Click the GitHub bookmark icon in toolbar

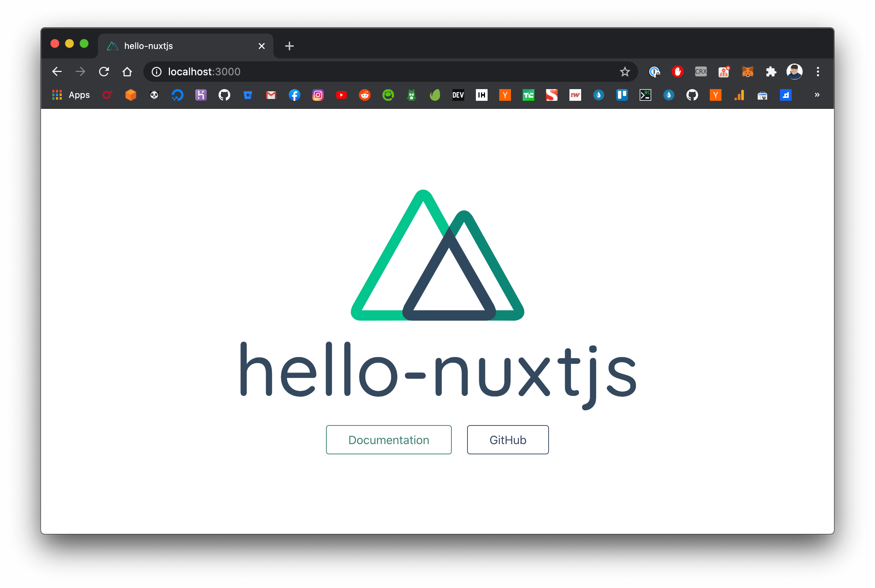coord(224,95)
